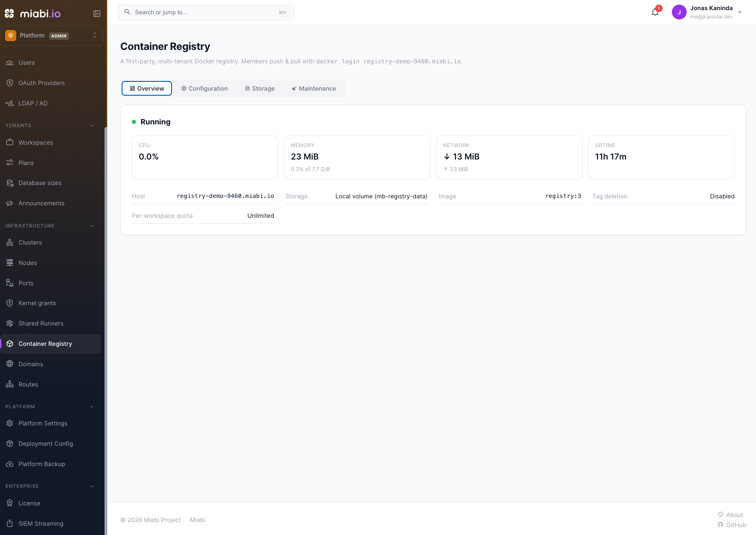
Task: Open LDAP / AD settings
Action: click(51, 104)
